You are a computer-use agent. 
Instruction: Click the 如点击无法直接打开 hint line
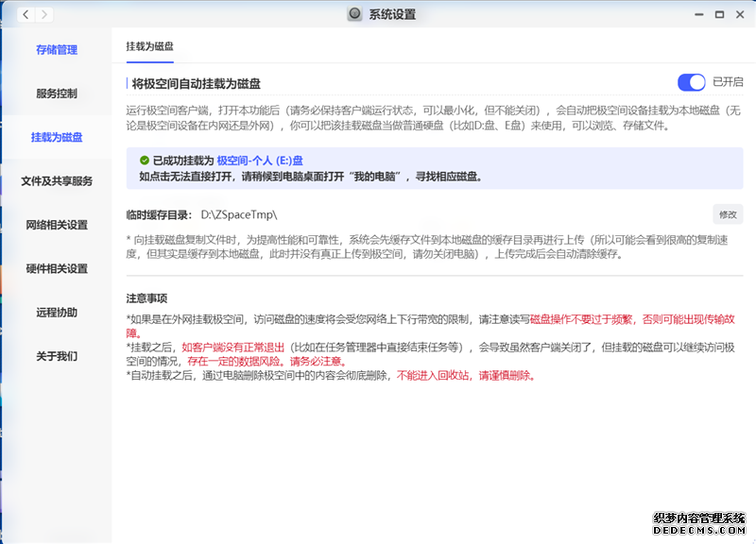click(311, 177)
